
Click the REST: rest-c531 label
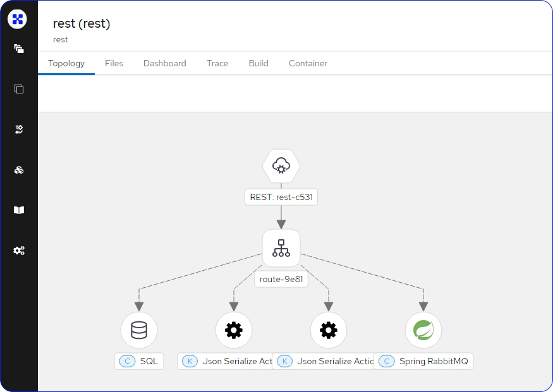(281, 197)
